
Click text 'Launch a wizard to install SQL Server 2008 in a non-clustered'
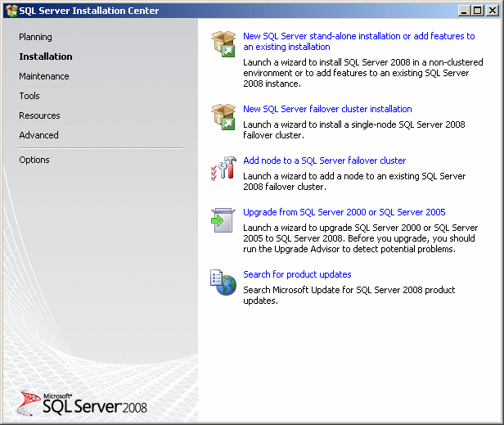[363, 62]
